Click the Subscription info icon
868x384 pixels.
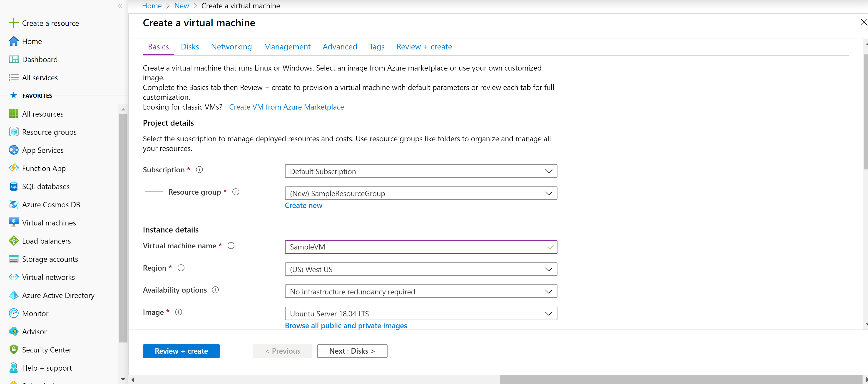[x=199, y=170]
